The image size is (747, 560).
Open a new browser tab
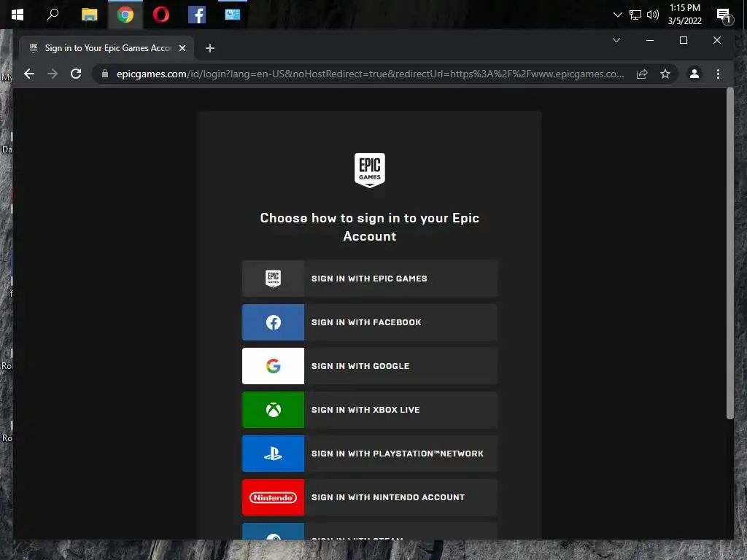210,48
